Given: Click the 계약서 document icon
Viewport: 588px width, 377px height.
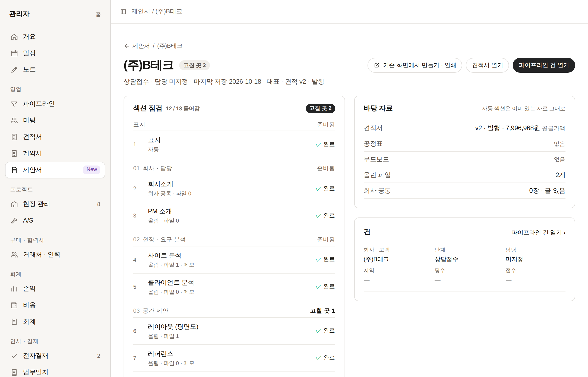Looking at the screenshot, I should coord(14,154).
